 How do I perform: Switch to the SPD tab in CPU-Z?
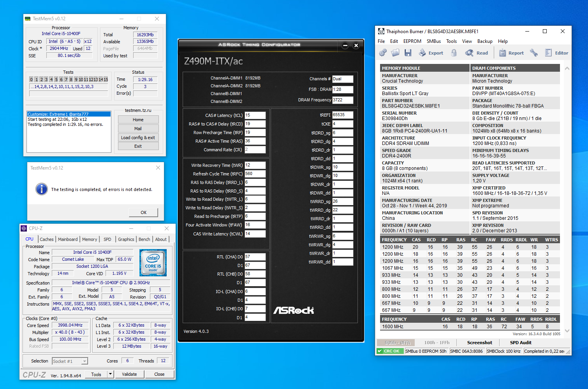[x=107, y=239]
